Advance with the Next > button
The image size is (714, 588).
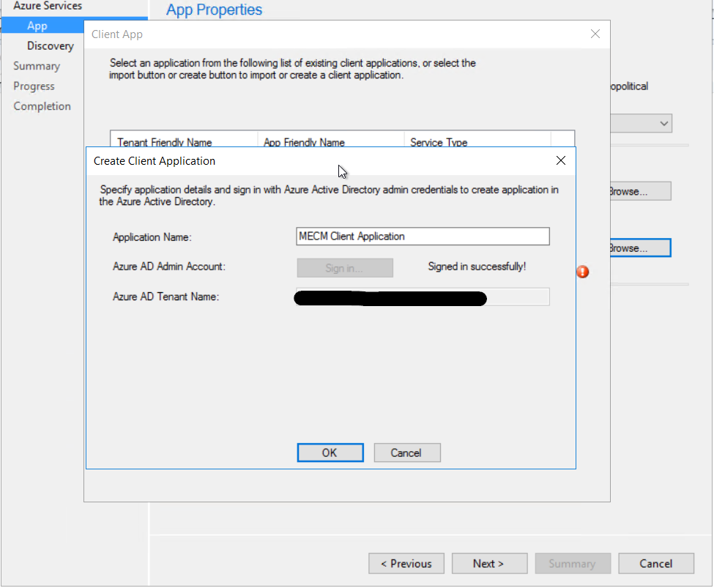tap(488, 563)
